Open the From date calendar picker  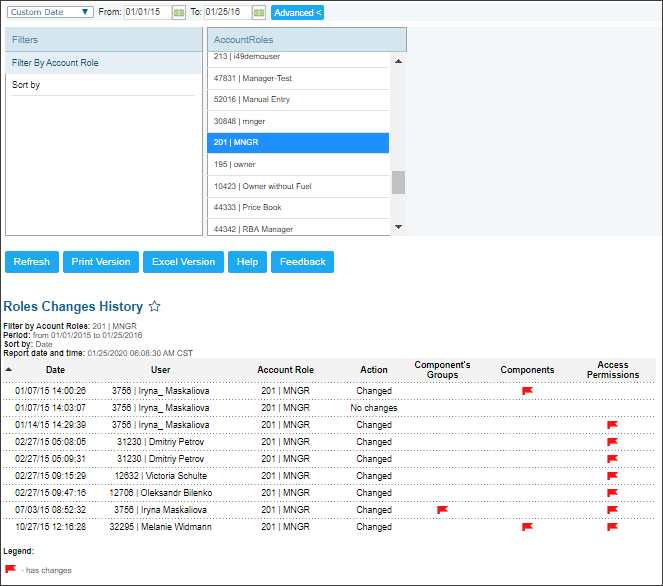click(x=179, y=13)
